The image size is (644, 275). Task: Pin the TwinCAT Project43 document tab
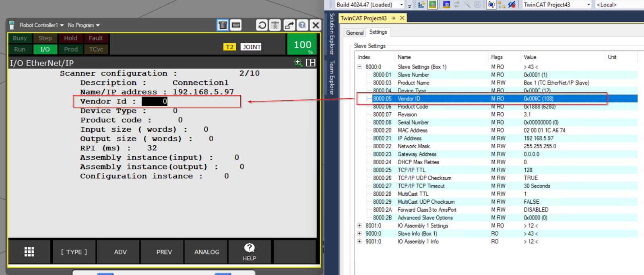(394, 18)
